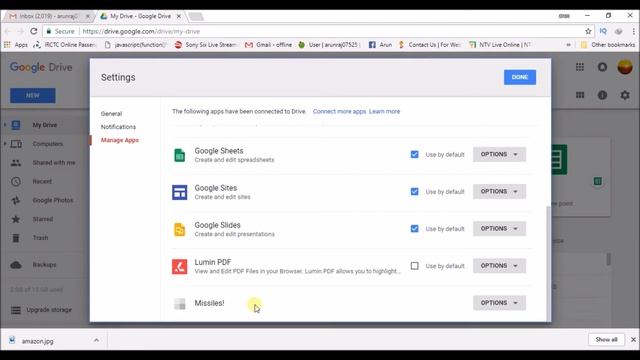Open Options dropdown for Google Sheets
The image size is (640, 360).
coord(499,155)
